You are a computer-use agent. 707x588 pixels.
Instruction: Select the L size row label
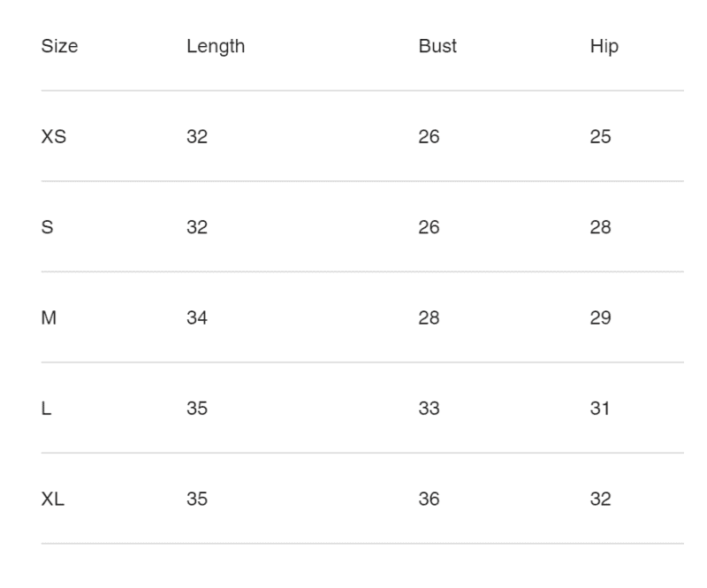pyautogui.click(x=46, y=409)
